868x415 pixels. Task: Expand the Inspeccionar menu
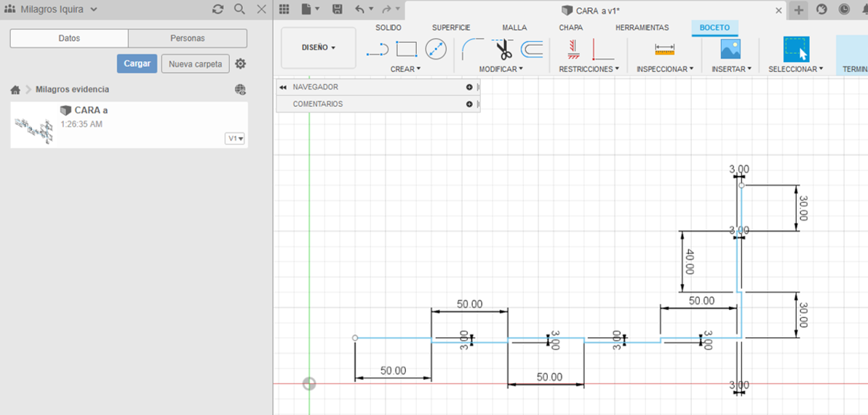(x=665, y=69)
